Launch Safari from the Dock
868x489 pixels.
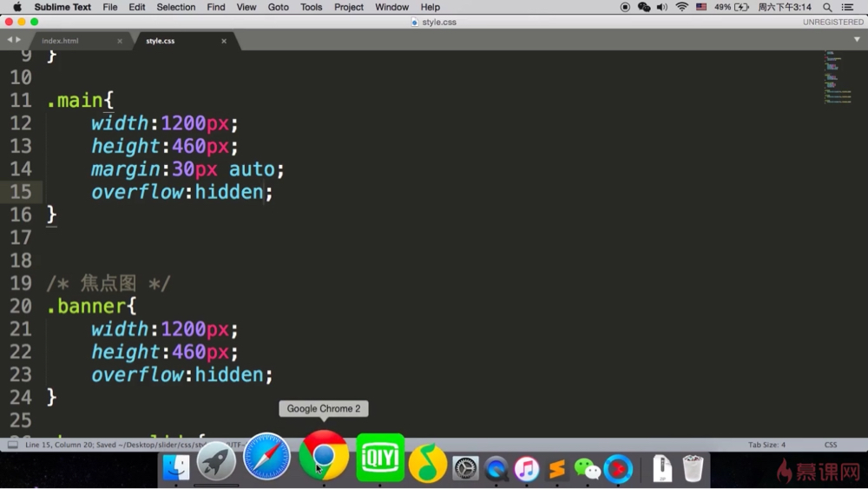click(266, 457)
